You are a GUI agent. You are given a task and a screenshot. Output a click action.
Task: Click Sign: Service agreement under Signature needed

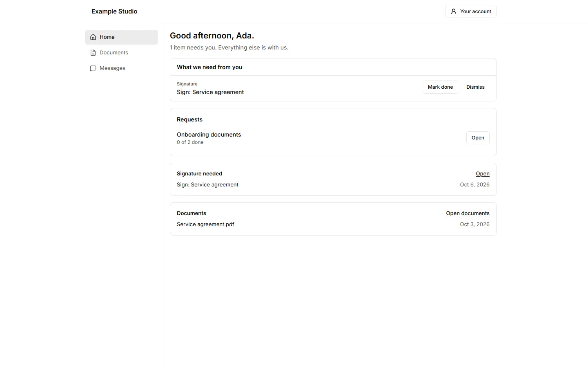(207, 185)
